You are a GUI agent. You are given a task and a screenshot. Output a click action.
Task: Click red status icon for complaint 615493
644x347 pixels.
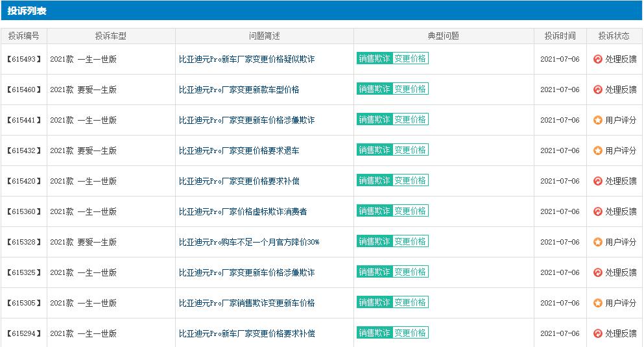click(x=597, y=59)
